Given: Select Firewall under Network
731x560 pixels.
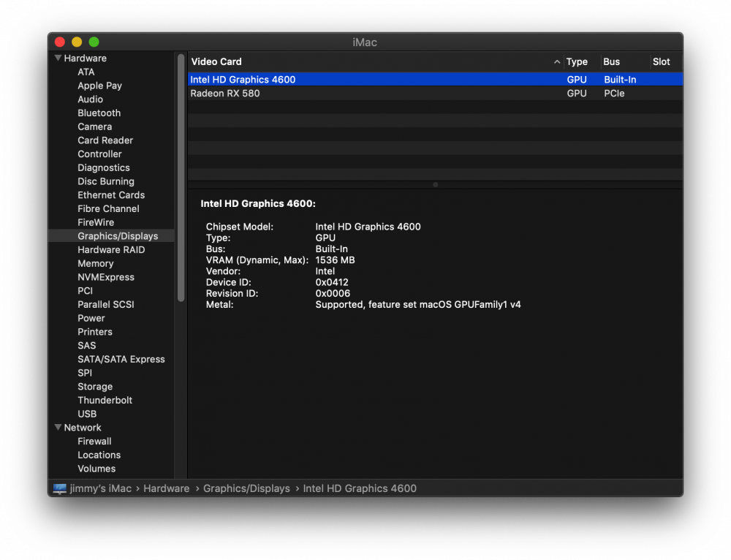Looking at the screenshot, I should pyautogui.click(x=94, y=441).
